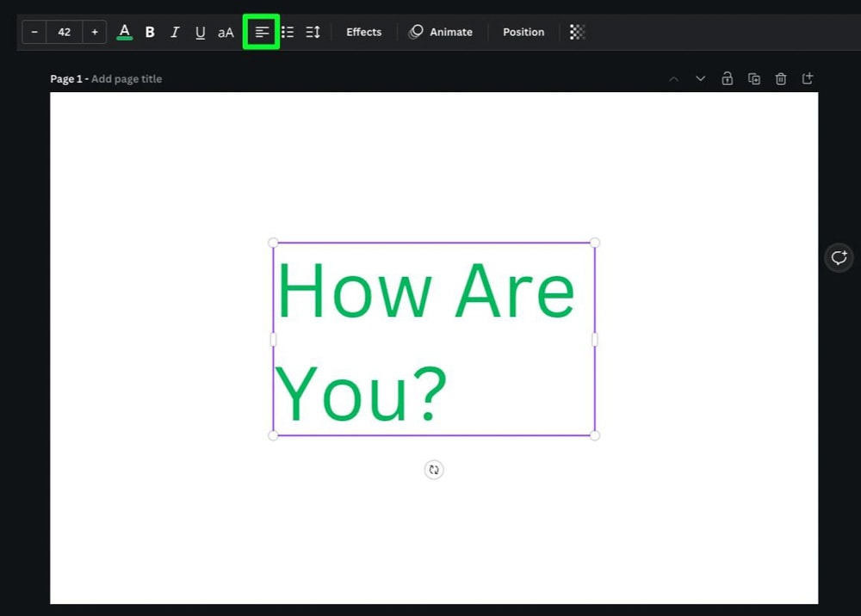Move the page down with the chevron arrow
Image resolution: width=861 pixels, height=616 pixels.
[x=700, y=79]
